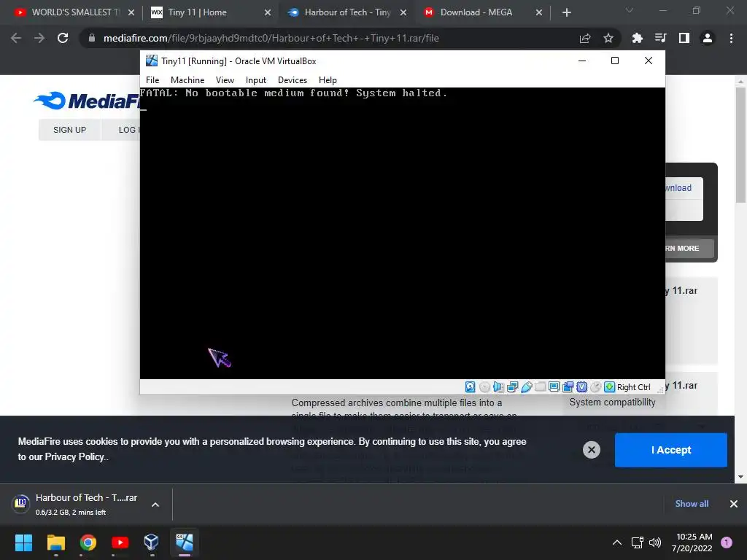Open the volume control in the system tray
The width and height of the screenshot is (747, 560).
[655, 542]
